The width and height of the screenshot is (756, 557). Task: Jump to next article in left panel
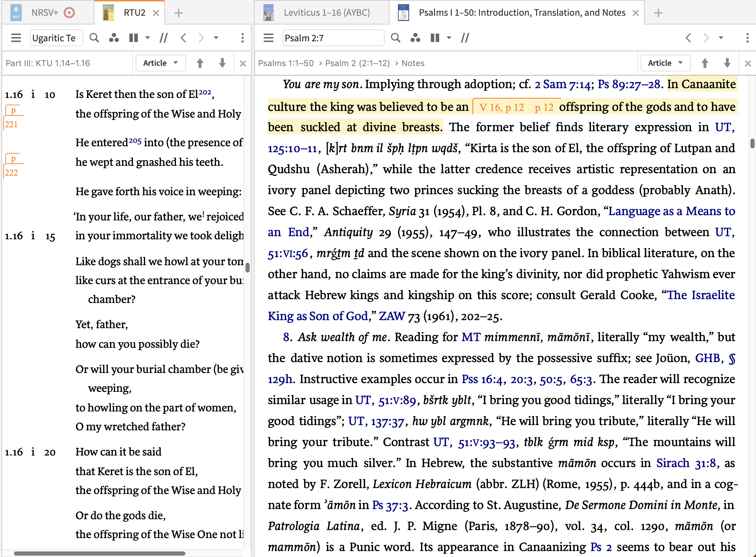[222, 63]
